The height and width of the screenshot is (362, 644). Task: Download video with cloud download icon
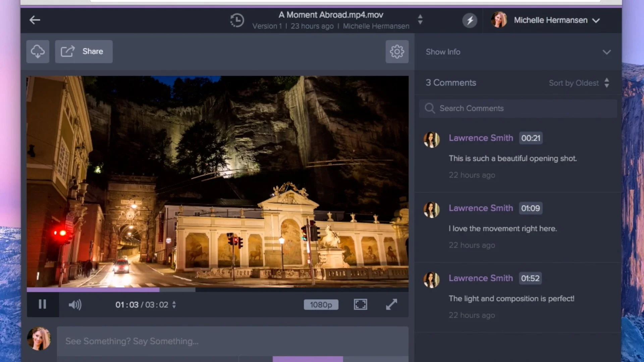(x=38, y=52)
